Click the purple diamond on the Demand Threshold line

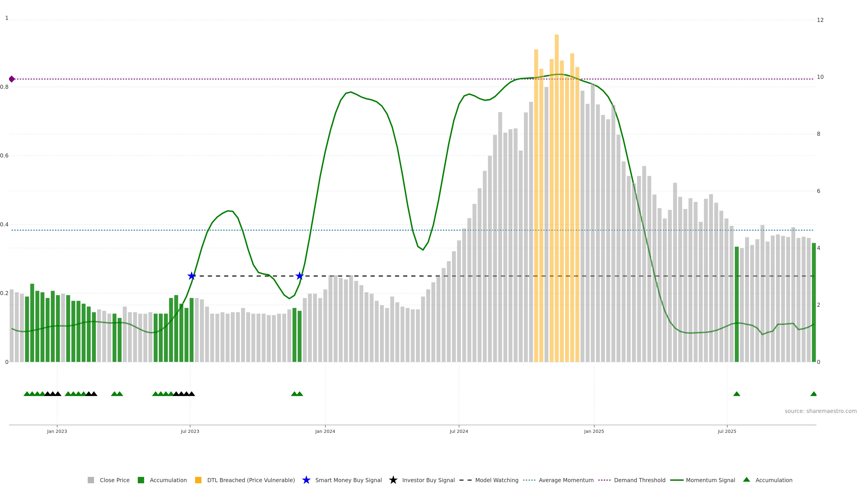pyautogui.click(x=12, y=79)
